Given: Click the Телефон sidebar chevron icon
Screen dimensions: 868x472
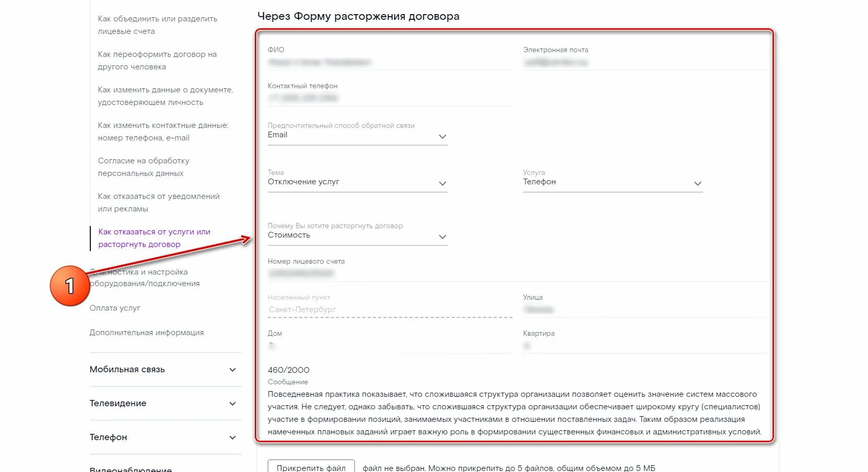Looking at the screenshot, I should click(233, 438).
